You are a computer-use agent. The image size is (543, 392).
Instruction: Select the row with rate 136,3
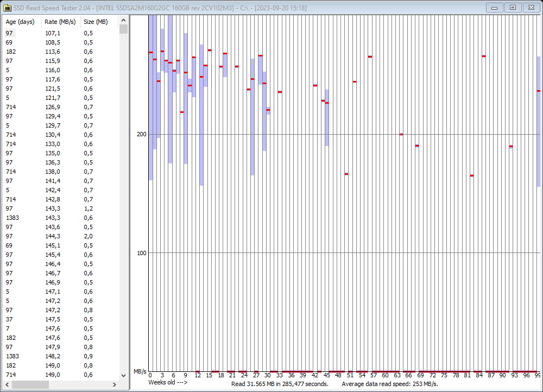(61, 162)
